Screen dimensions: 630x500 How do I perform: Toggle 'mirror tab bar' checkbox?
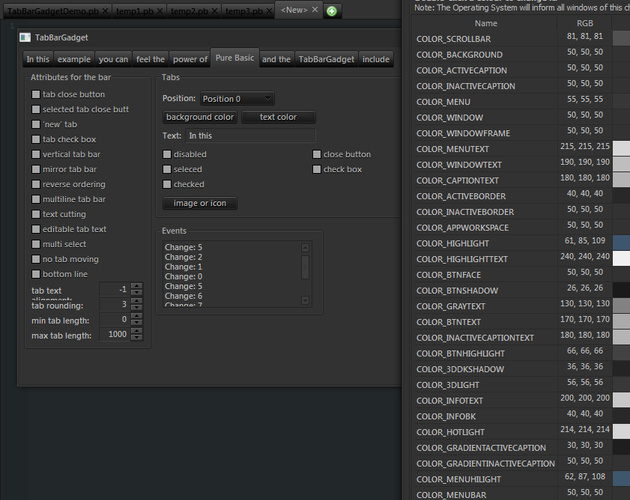pyautogui.click(x=36, y=169)
